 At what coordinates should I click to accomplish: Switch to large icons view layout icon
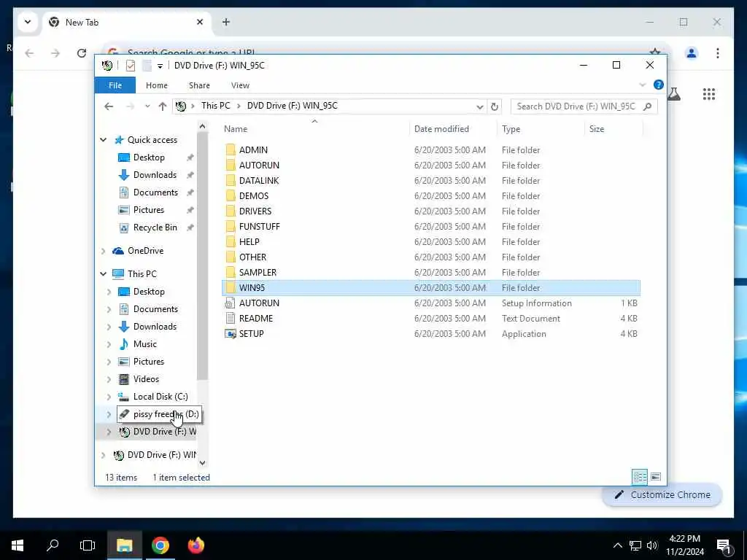656,477
